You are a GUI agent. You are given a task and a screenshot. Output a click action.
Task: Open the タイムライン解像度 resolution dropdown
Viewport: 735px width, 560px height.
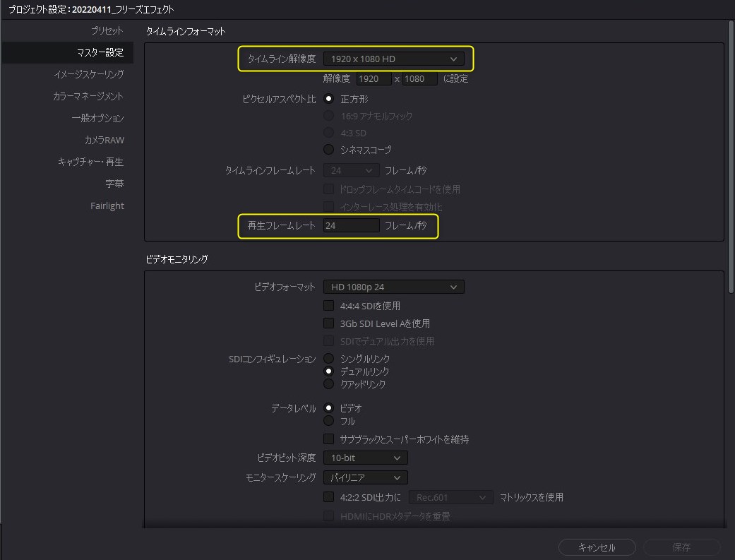[x=393, y=59]
